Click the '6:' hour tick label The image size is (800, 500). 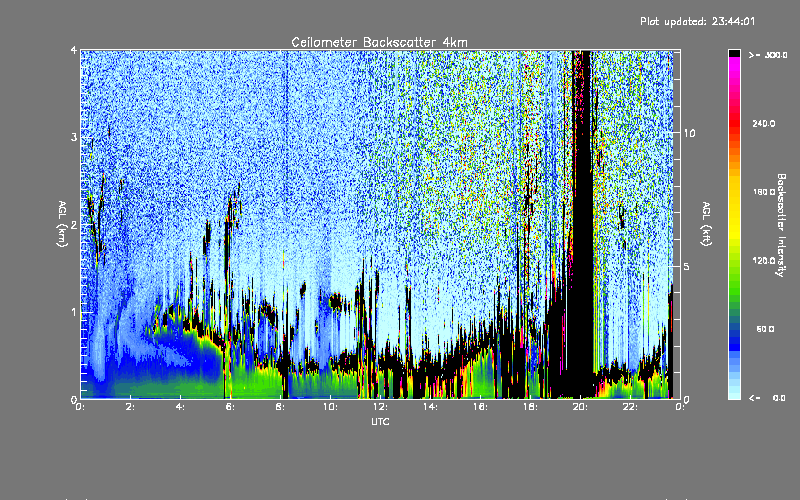pyautogui.click(x=231, y=407)
